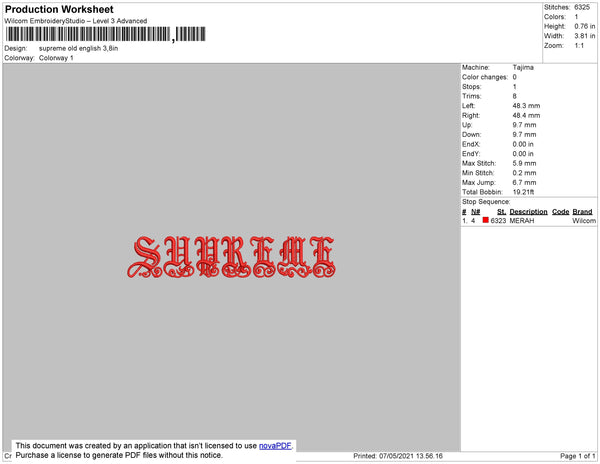Click the 'Up: 9.7 mm' entry

click(499, 125)
